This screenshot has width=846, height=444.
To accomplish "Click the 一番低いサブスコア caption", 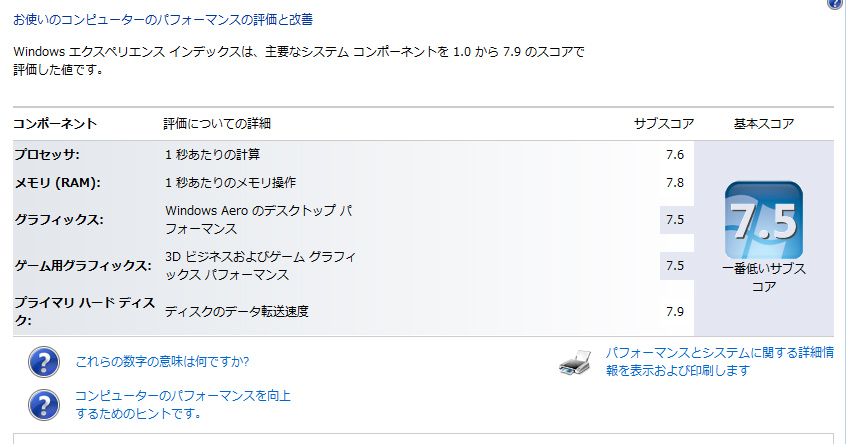I will (764, 277).
